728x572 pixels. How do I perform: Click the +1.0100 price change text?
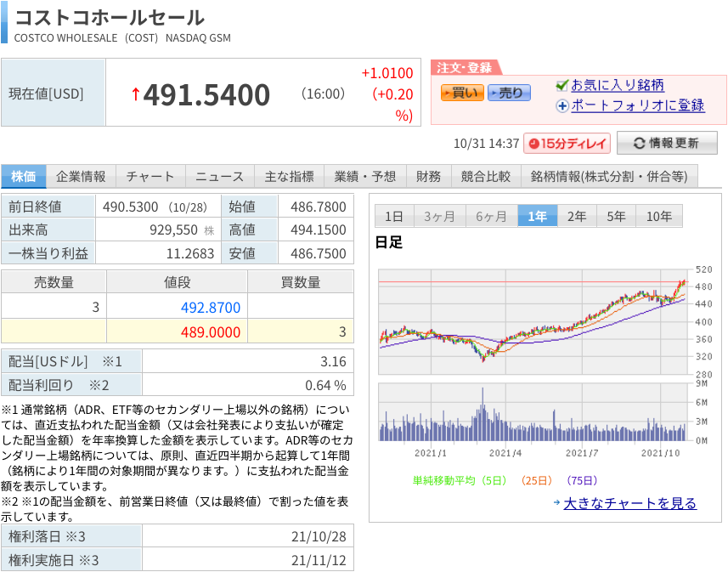[387, 73]
